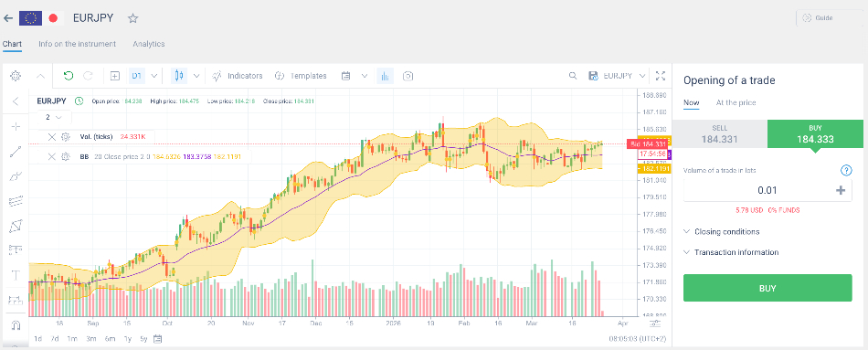The width and height of the screenshot is (868, 350).
Task: Set chart range to 1y
Action: coord(128,338)
